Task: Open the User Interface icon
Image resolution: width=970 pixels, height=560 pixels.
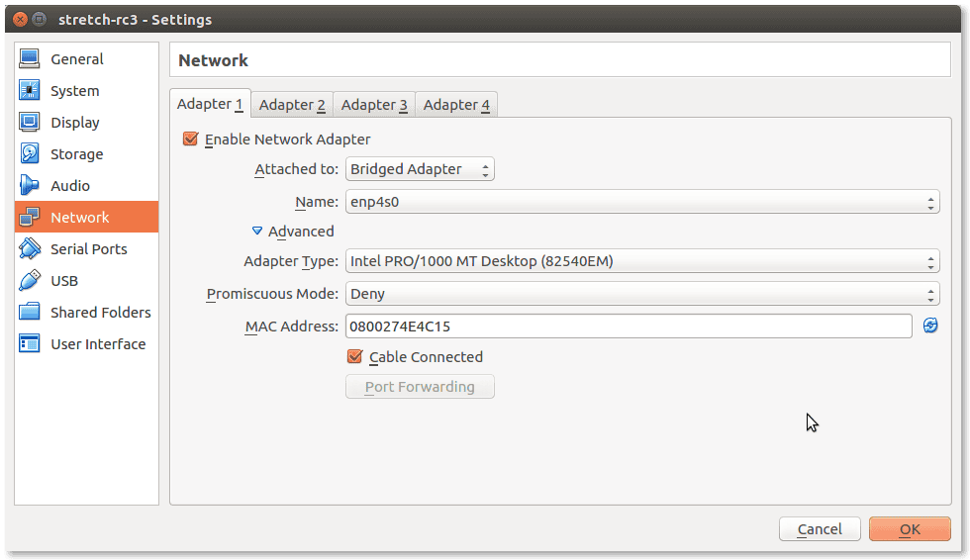Action: (29, 343)
